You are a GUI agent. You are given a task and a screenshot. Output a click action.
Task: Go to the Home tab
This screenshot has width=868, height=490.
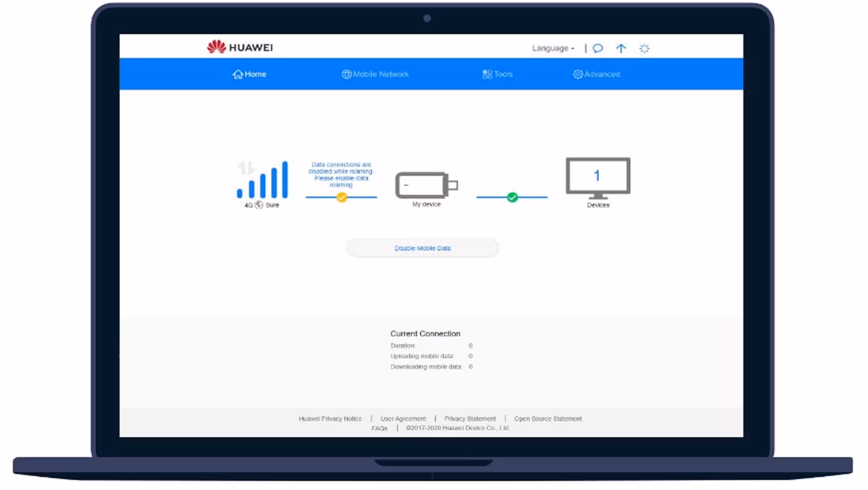249,74
